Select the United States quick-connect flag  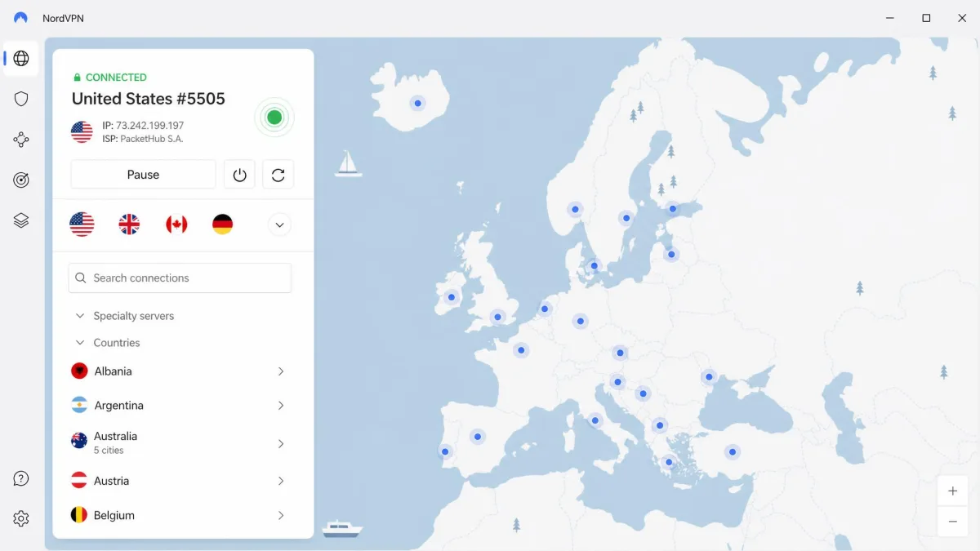(82, 224)
